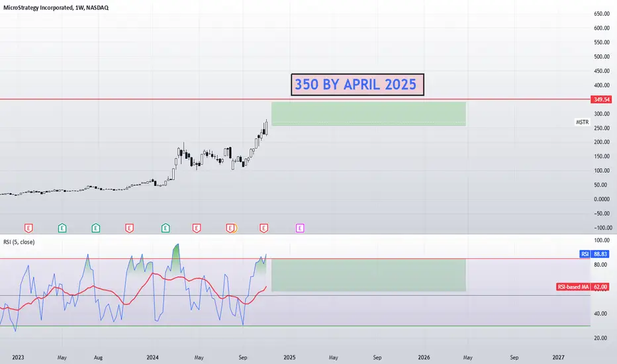Click the red 349.54 price label
617x364 pixels.
(x=601, y=99)
